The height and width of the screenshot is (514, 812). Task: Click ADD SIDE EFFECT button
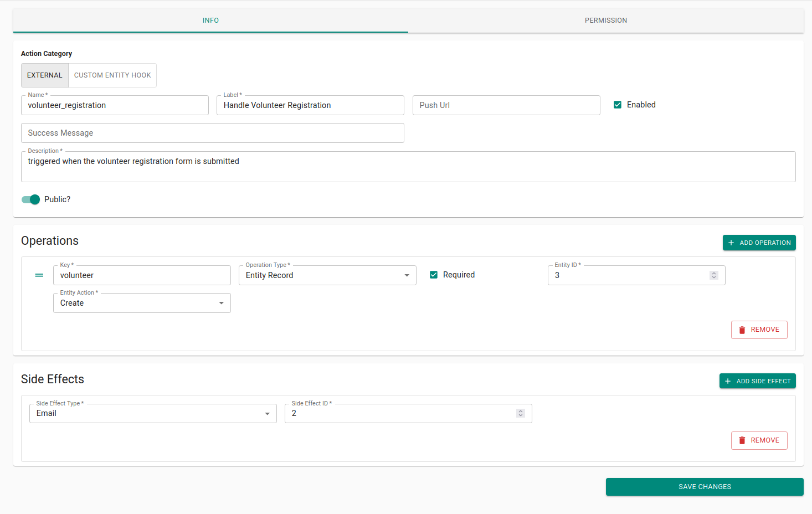tap(757, 381)
